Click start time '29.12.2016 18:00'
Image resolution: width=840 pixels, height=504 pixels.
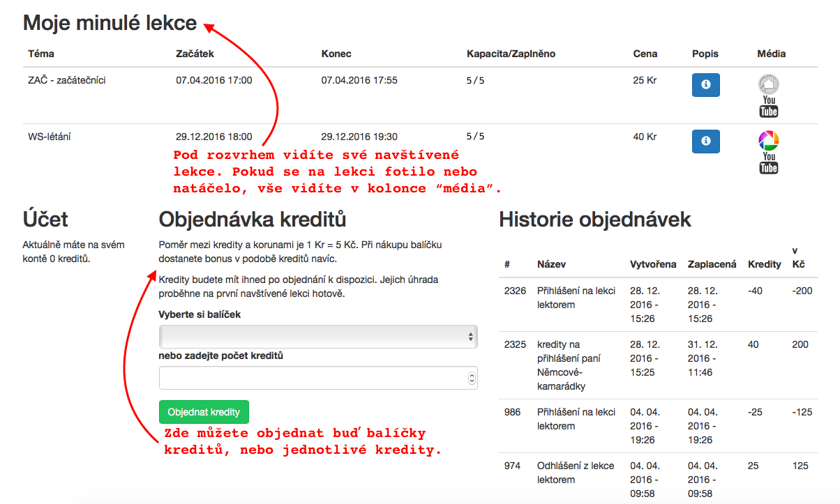pyautogui.click(x=214, y=137)
